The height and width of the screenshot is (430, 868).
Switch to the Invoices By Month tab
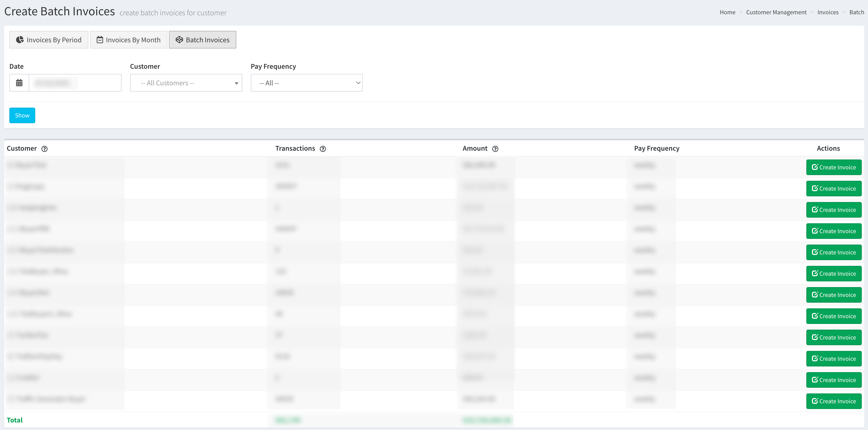(128, 39)
